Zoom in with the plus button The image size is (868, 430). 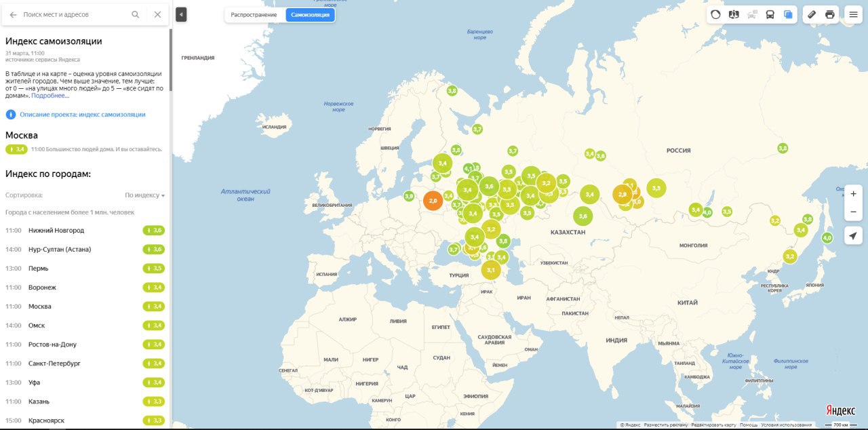(x=853, y=193)
